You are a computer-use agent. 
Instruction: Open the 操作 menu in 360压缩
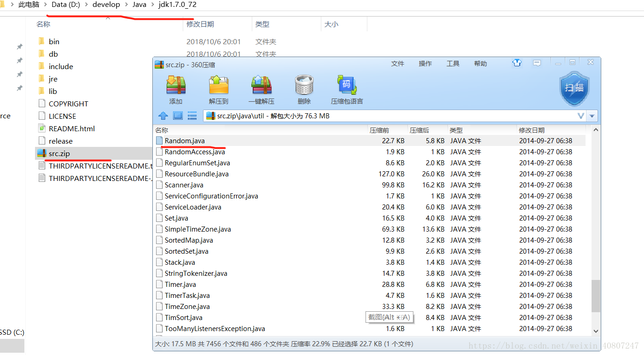425,64
